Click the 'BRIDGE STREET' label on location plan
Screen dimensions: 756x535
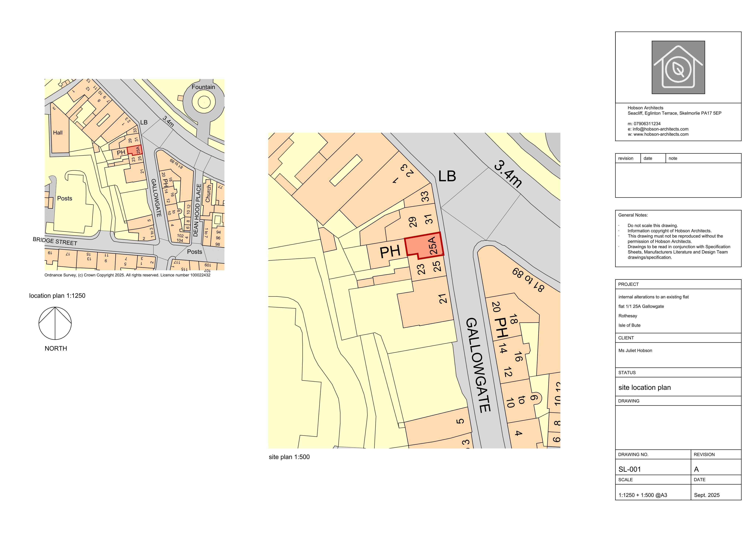pos(55,241)
